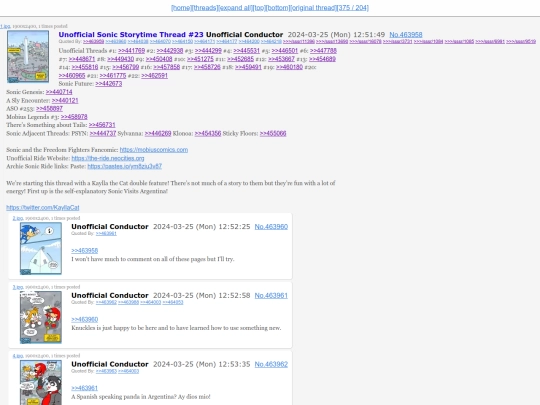
Task: Open thread #7 link >>448671
Action: [82, 59]
